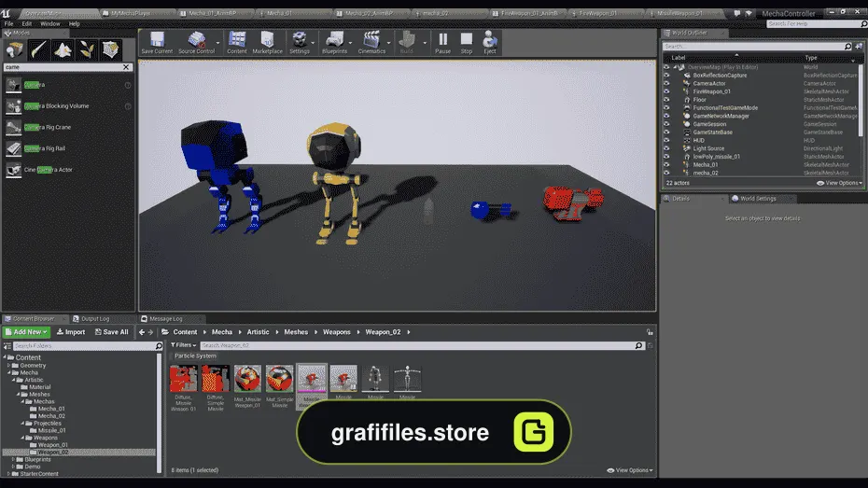Open the Help menu
Viewport: 868px width, 488px height.
click(x=74, y=23)
